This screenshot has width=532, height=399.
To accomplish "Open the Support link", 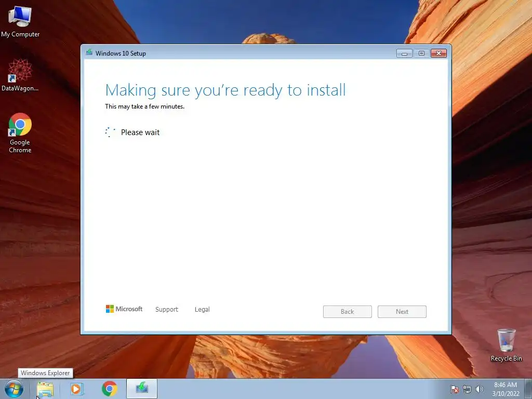I will pyautogui.click(x=167, y=310).
